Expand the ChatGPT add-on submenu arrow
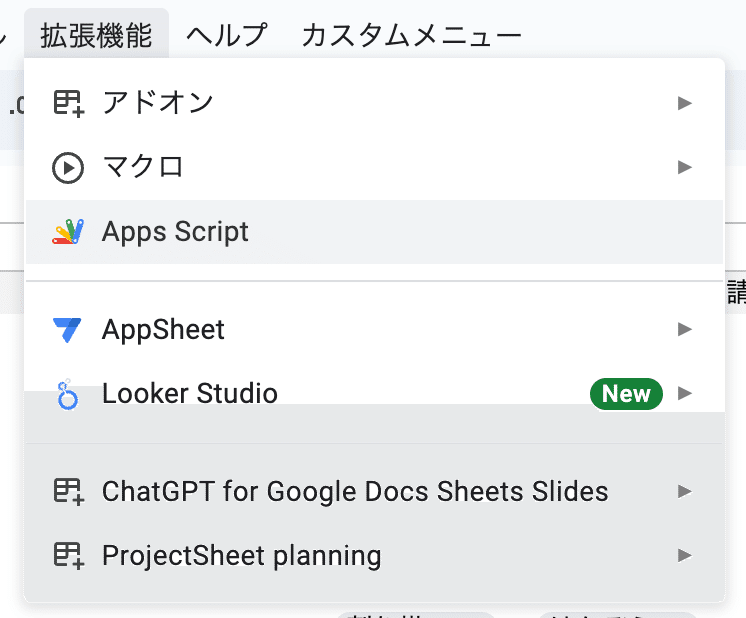The height and width of the screenshot is (618, 746). tap(685, 491)
